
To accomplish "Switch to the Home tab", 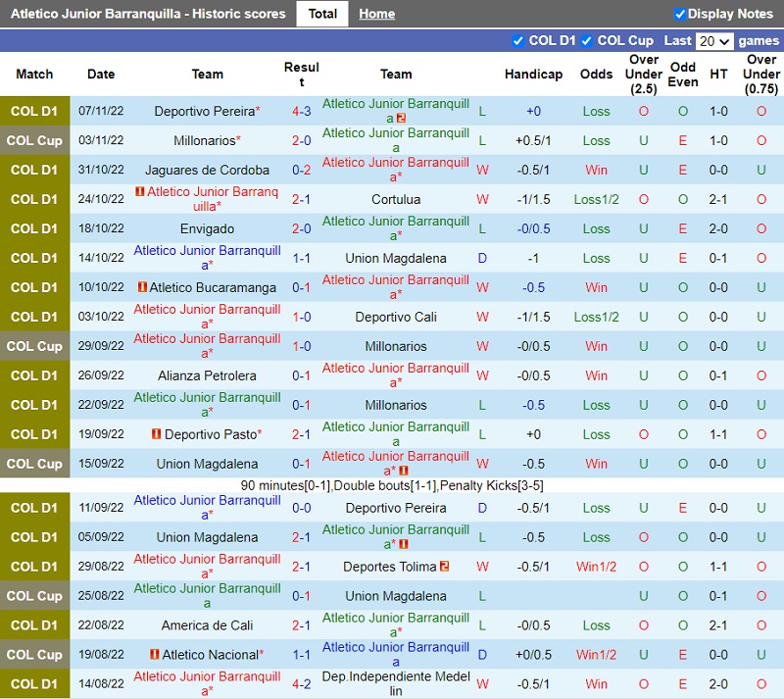I will coord(376,13).
